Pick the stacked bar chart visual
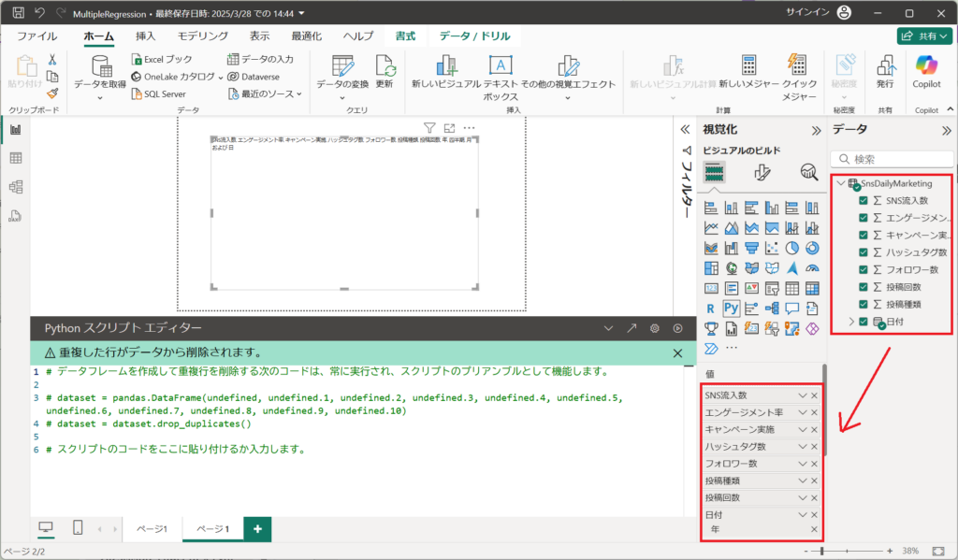 tap(711, 208)
